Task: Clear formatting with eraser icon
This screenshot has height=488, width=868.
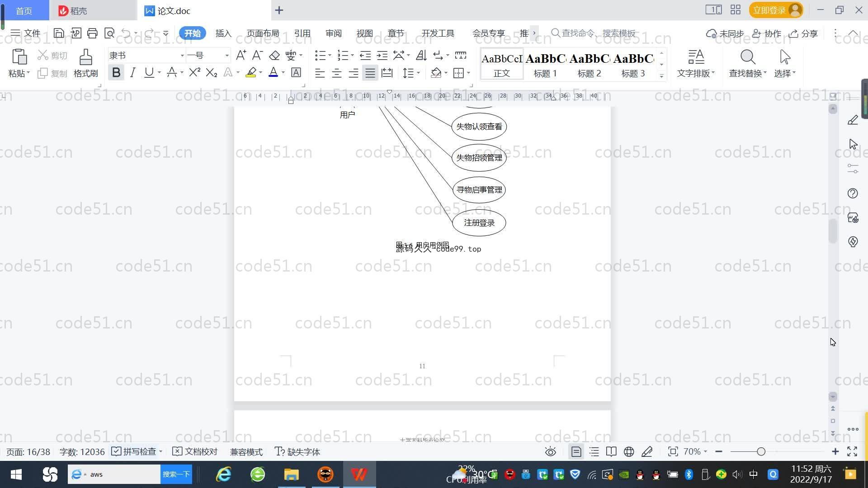Action: coord(274,55)
